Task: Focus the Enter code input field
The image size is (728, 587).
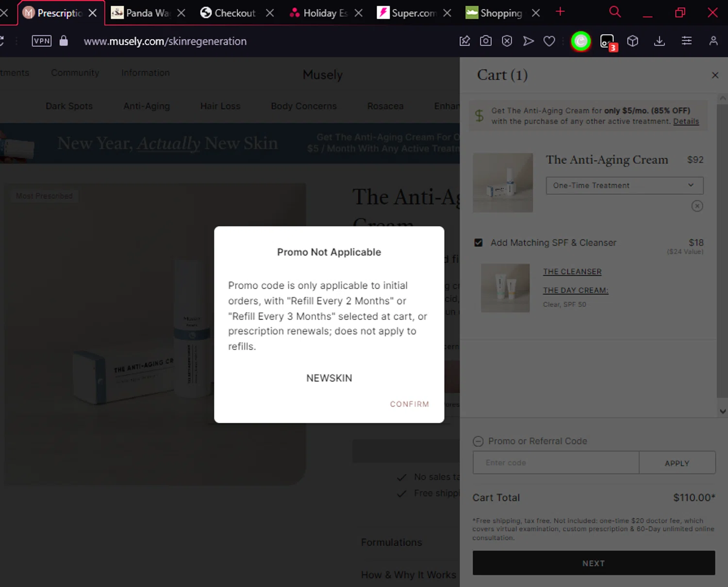Action: click(556, 463)
